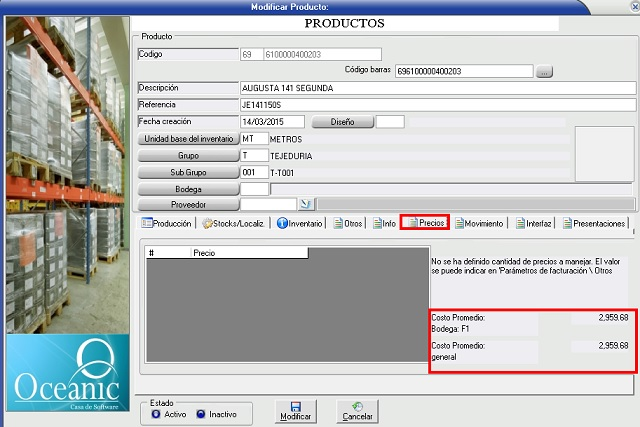Image resolution: width=640 pixels, height=427 pixels.
Task: Open the Inventario tab
Action: 299,224
